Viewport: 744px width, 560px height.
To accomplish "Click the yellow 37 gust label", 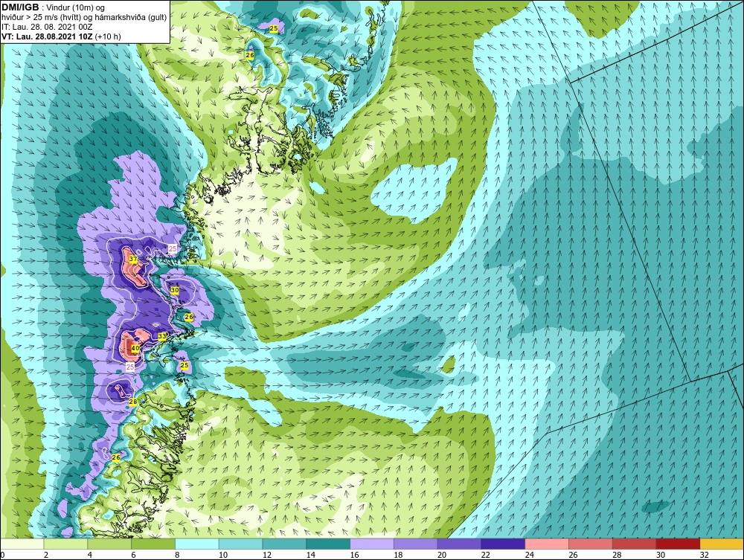I will [x=133, y=260].
